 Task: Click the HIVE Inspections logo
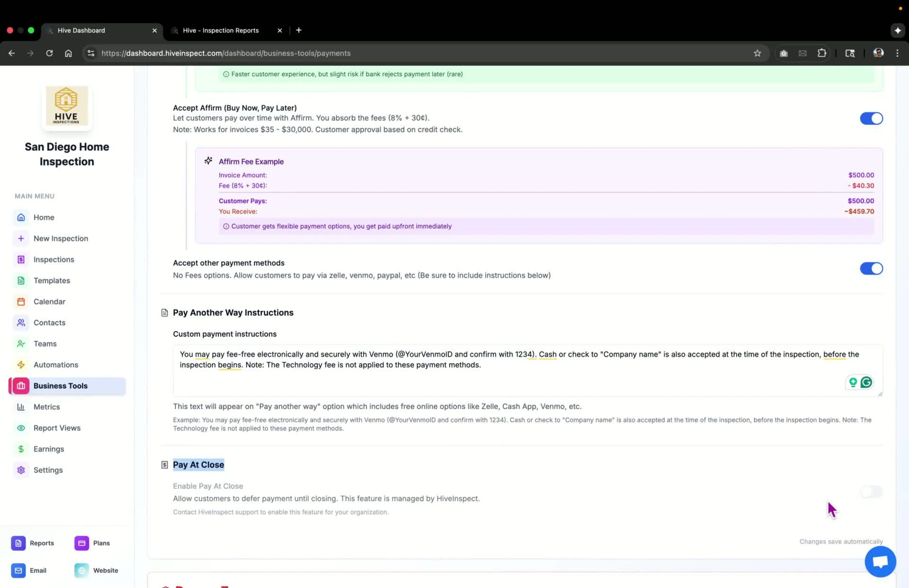[66, 106]
